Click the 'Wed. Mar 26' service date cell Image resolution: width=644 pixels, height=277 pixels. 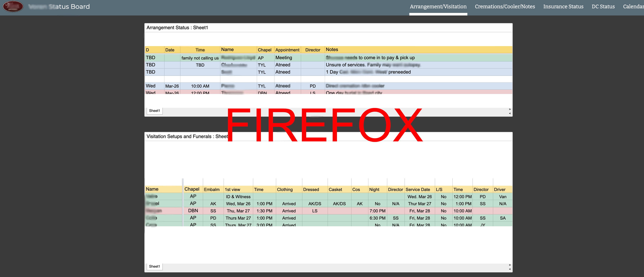419,197
